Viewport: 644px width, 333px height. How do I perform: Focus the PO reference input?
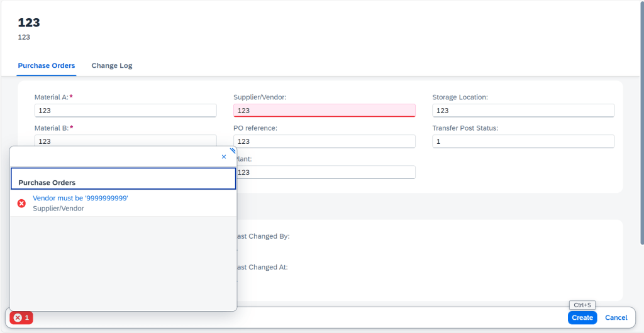324,141
